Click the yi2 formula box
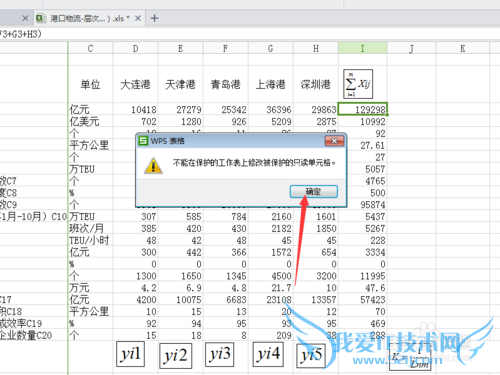Screen dimensions: 500x375 pos(176,356)
